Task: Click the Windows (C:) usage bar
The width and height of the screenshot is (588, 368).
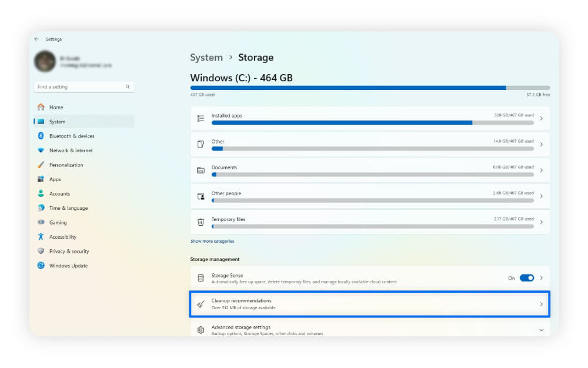Action: (370, 88)
